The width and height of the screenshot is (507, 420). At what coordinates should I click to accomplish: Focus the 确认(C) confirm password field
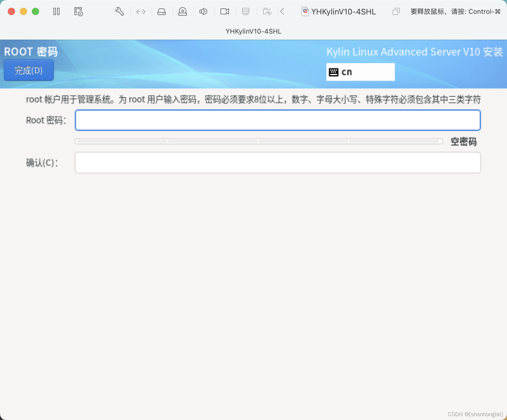[278, 163]
